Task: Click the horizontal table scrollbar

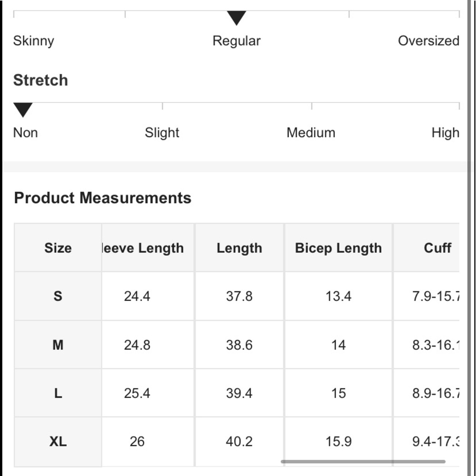Action: [363, 461]
